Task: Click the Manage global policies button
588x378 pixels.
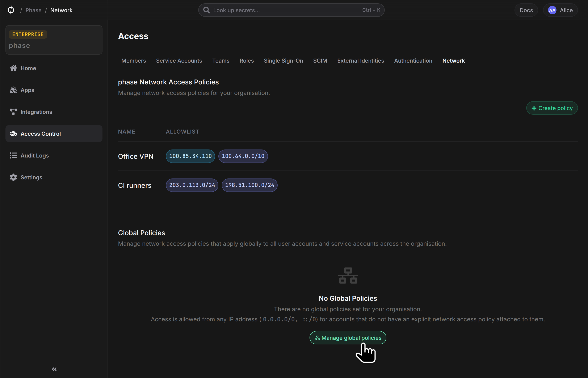Action: coord(348,338)
